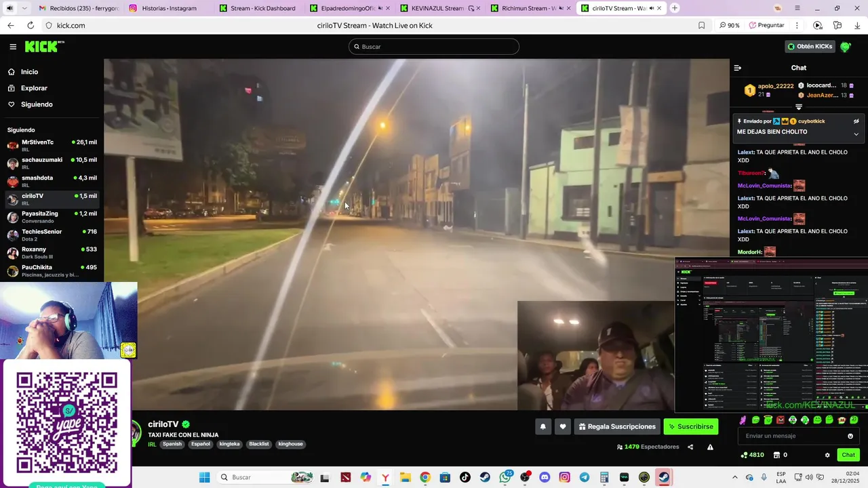This screenshot has width=868, height=488.
Task: Click the IRL category link
Action: click(x=152, y=444)
